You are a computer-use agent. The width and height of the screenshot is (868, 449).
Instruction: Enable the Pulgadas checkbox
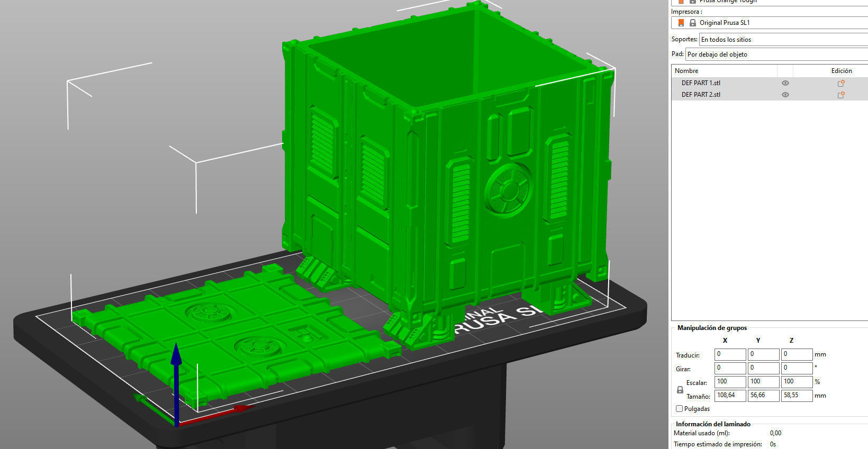click(x=679, y=409)
